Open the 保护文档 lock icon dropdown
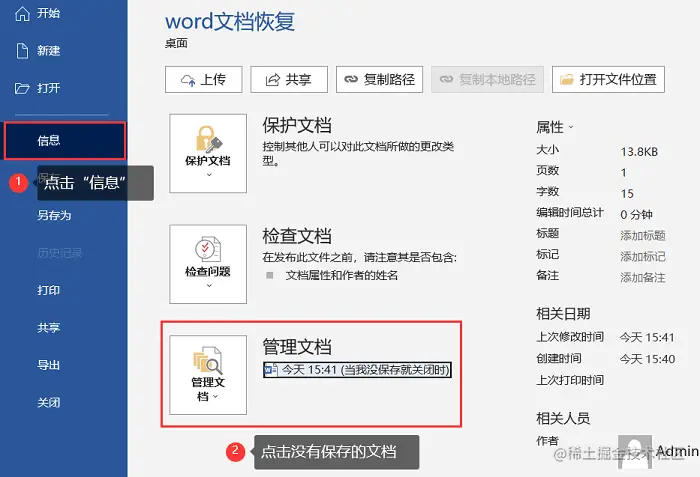This screenshot has height=477, width=700. tap(208, 153)
